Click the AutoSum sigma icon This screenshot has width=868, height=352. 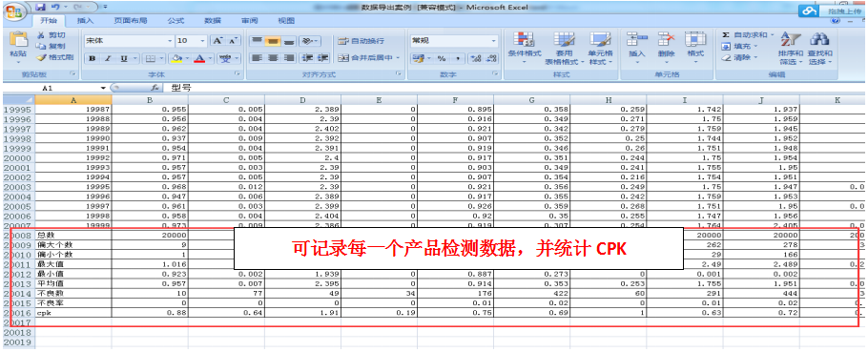(x=726, y=35)
